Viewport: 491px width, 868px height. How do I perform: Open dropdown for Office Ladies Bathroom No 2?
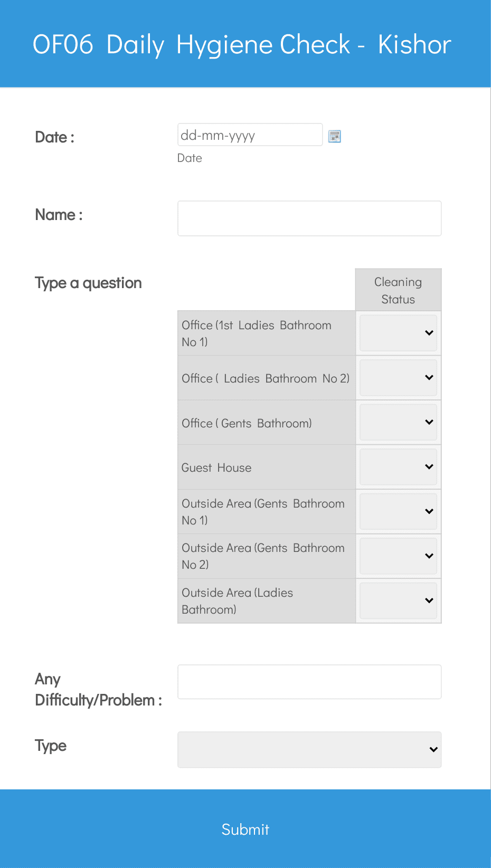pos(398,378)
